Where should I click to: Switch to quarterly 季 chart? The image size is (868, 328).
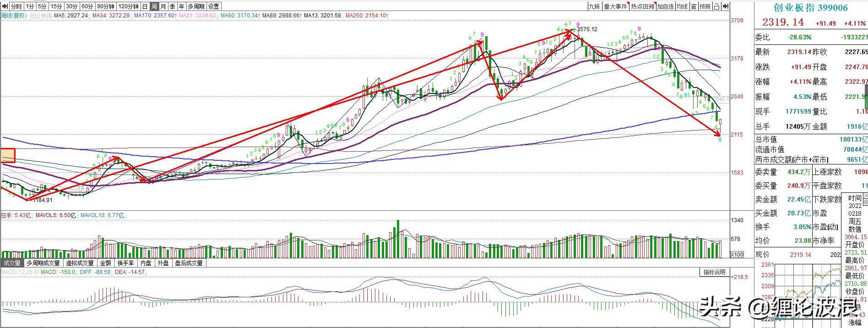click(x=173, y=6)
